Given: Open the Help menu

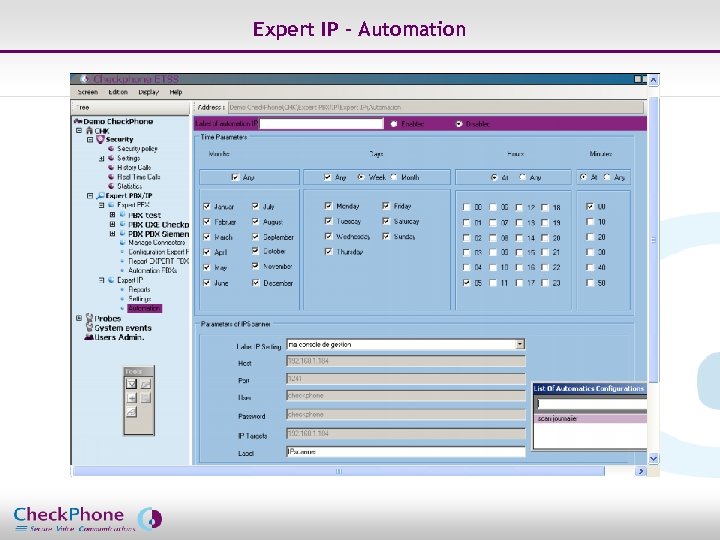Looking at the screenshot, I should [176, 92].
